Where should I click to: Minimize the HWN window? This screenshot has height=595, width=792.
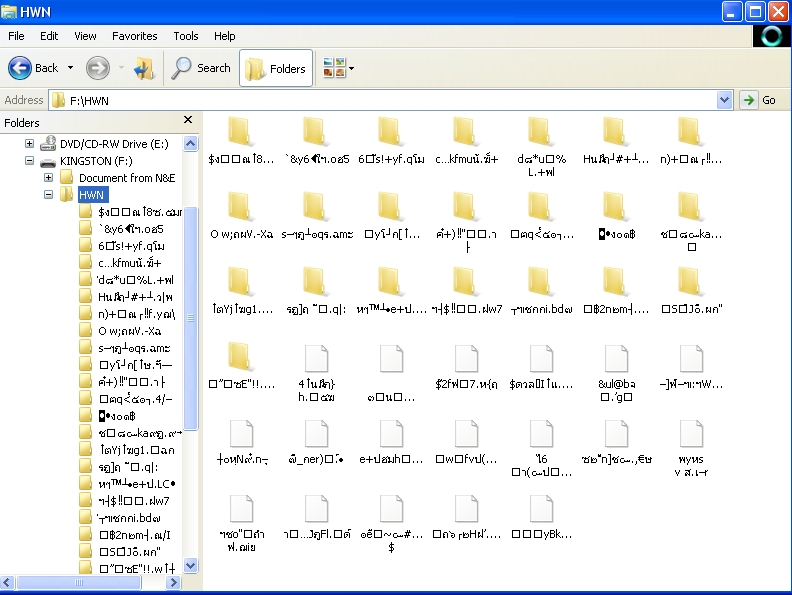[732, 12]
